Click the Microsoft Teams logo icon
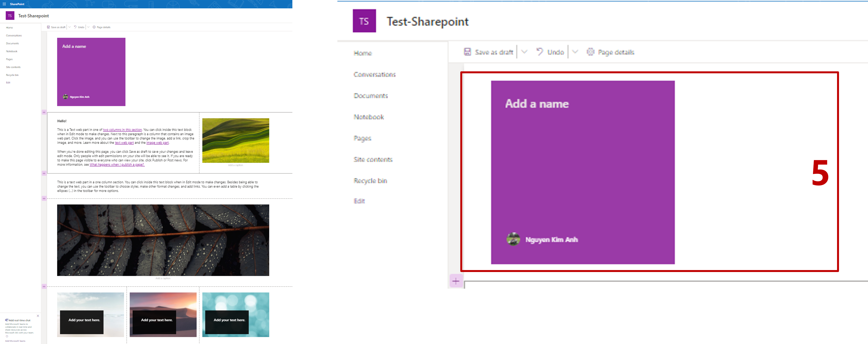The height and width of the screenshot is (344, 868). pos(6,320)
